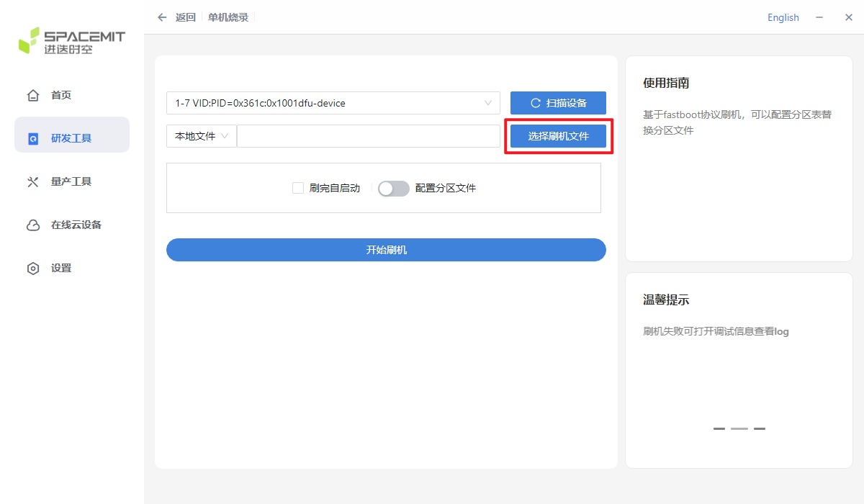The width and height of the screenshot is (864, 504).
Task: Click the 刷机失败可打开调试信息查看log text
Action: [716, 331]
